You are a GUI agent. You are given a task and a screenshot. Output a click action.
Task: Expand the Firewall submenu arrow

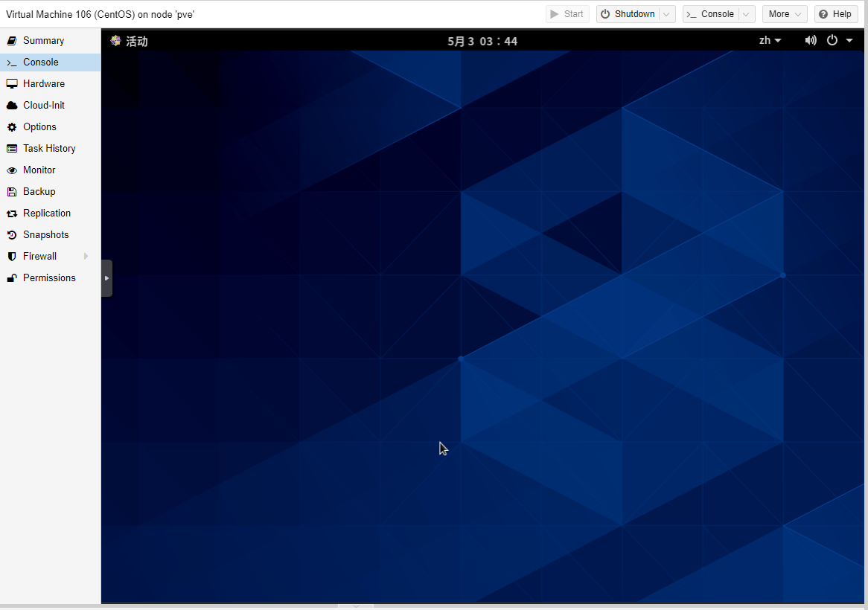click(86, 257)
